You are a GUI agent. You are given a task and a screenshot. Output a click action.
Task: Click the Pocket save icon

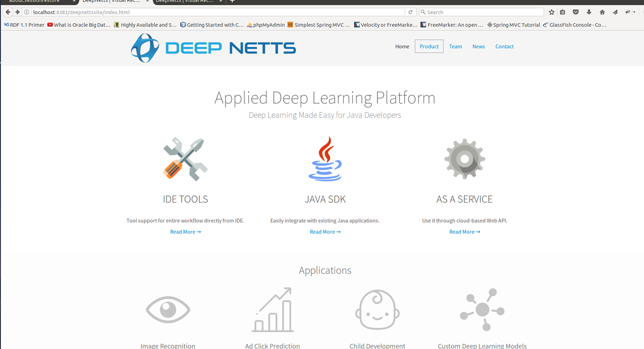(x=576, y=12)
